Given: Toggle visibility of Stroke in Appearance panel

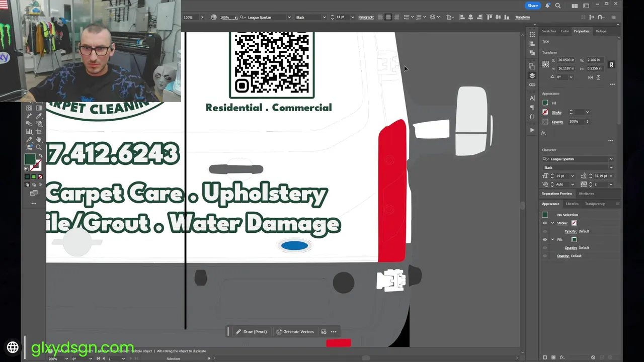Looking at the screenshot, I should pyautogui.click(x=544, y=223).
